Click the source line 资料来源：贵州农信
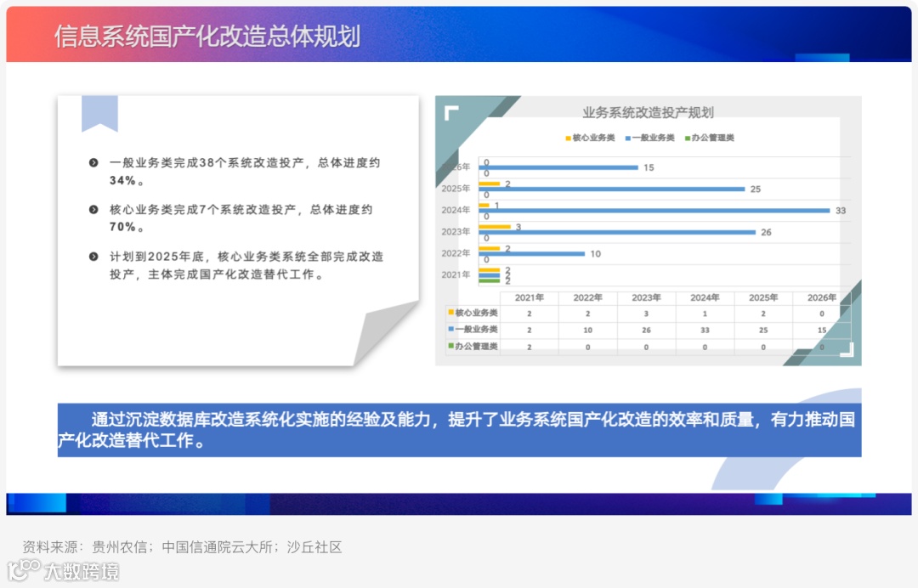This screenshot has width=918, height=588. point(85,547)
